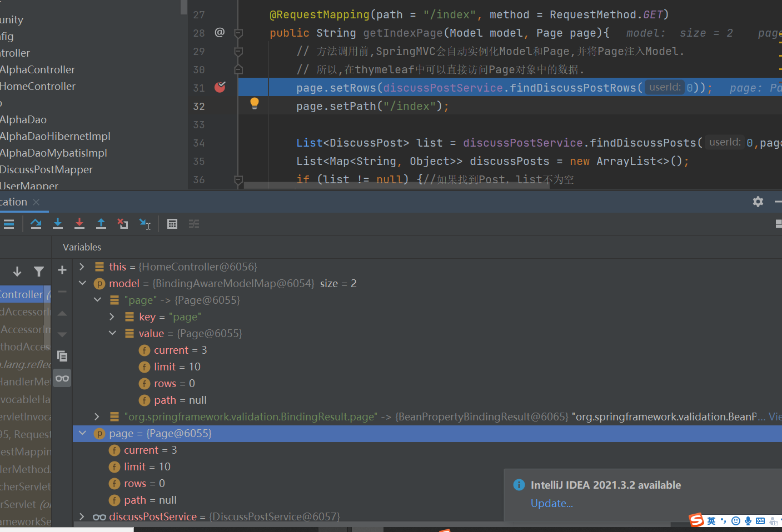Click line number 34 in gutter
Screen dimensions: 782x532
click(199, 143)
